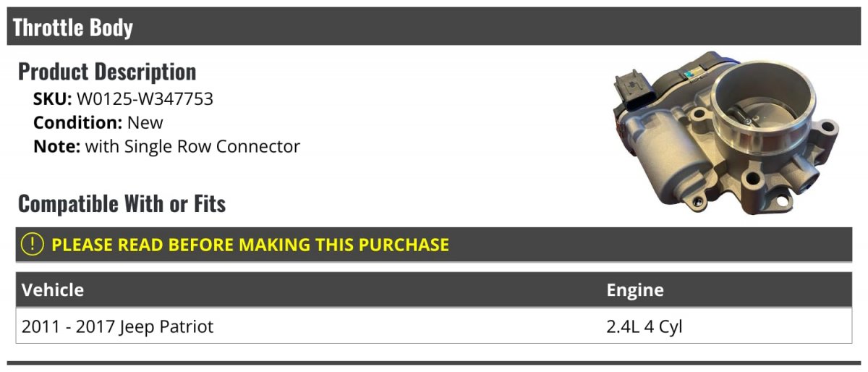This screenshot has height=372, width=868.
Task: Click the PLEASE READ BEFORE MAKING THIS PURCHASE notice
Action: click(250, 245)
